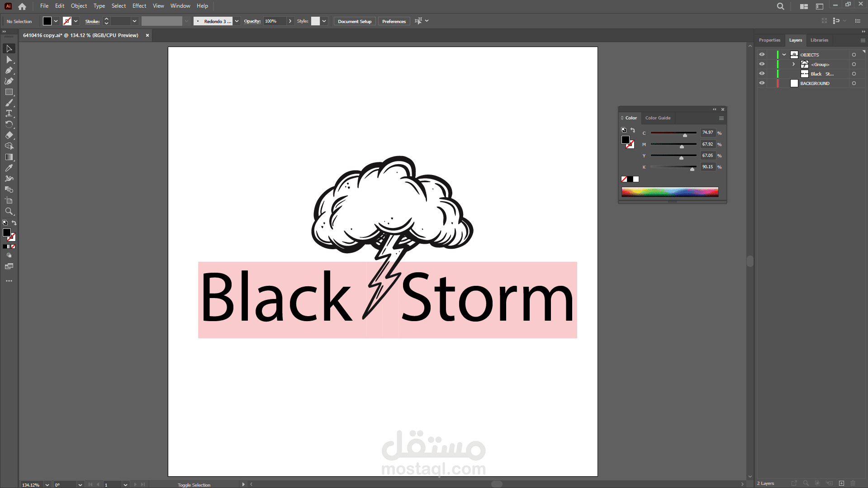Open the stroke color dropdown
Screen dimensions: 868x488
pyautogui.click(x=76, y=21)
